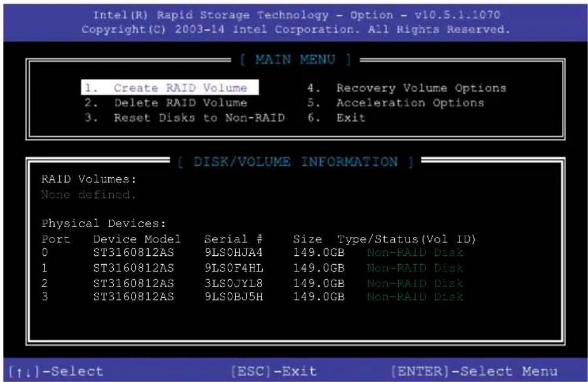This screenshot has width=588, height=382.
Task: Select serial number 9LS0F4HL
Action: click(234, 268)
